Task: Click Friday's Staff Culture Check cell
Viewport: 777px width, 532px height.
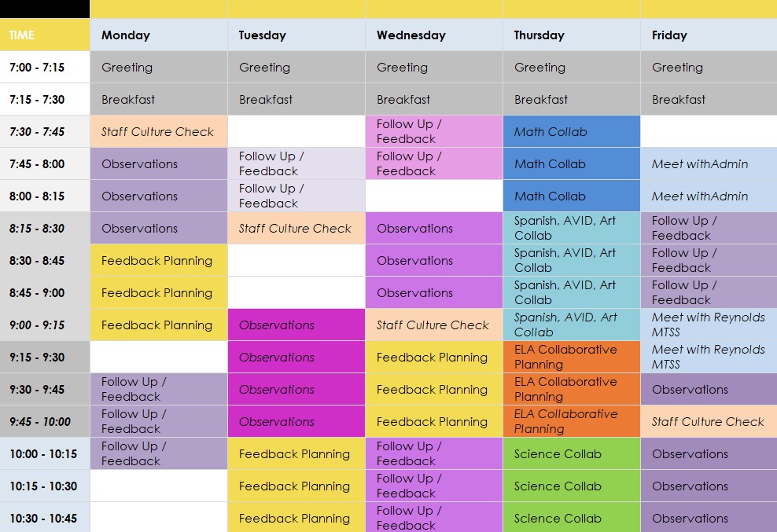Action: 709,421
